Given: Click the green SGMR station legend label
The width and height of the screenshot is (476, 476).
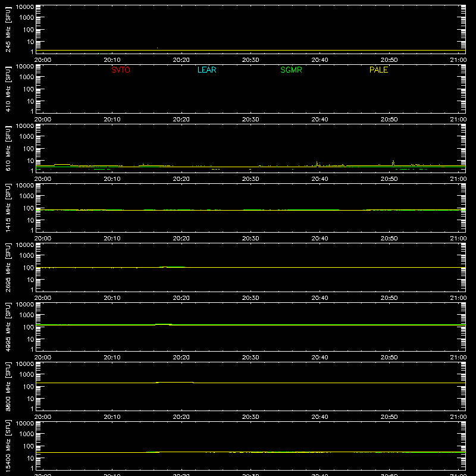Looking at the screenshot, I should 291,70.
